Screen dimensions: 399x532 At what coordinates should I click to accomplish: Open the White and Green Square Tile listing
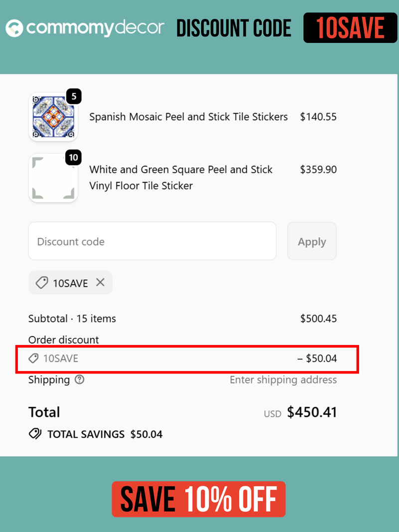[181, 177]
